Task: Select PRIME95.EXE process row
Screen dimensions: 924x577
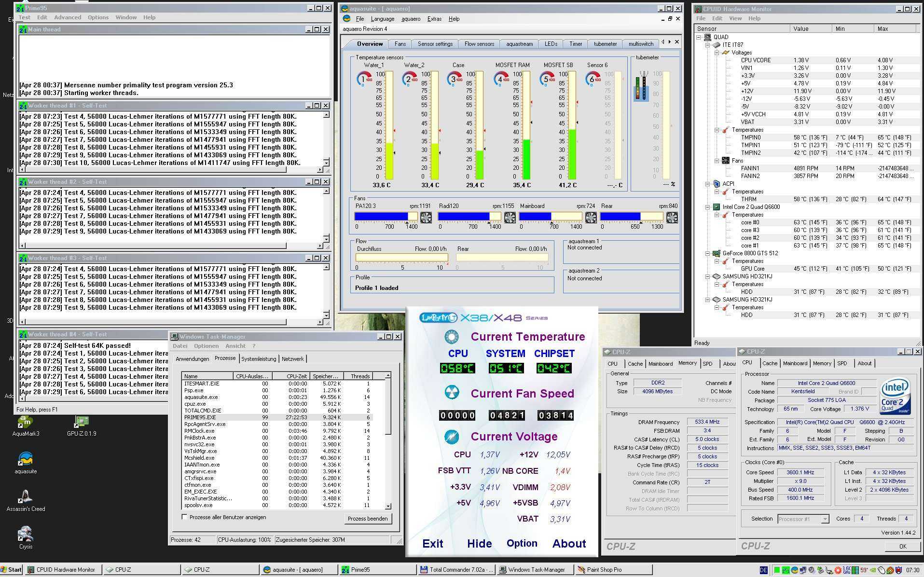Action: pos(278,417)
